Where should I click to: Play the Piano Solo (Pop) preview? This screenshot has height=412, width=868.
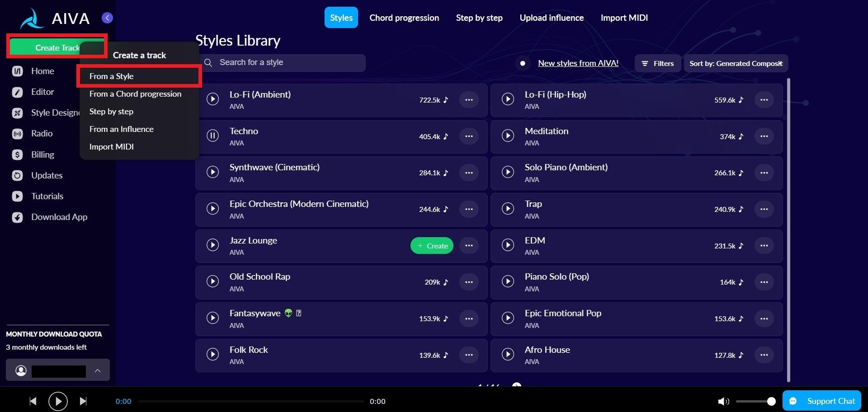tap(508, 281)
